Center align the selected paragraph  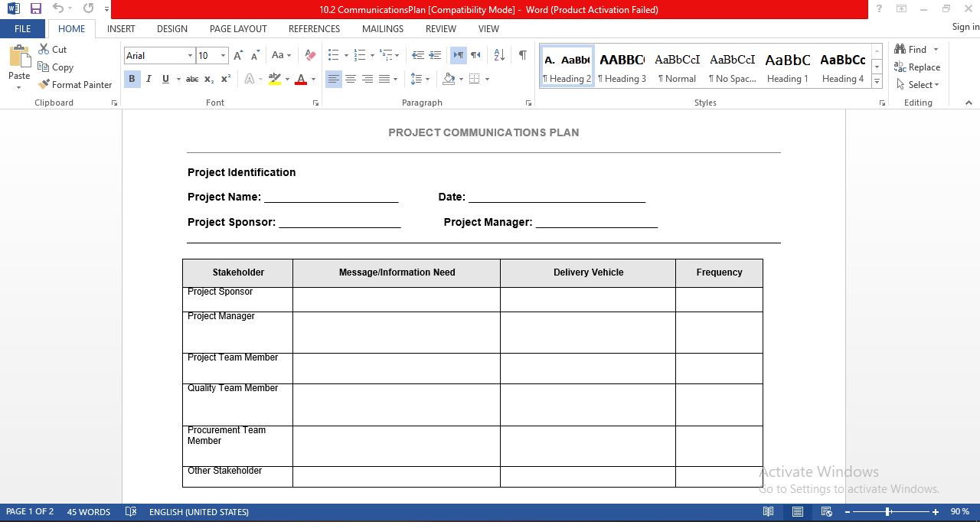click(350, 78)
